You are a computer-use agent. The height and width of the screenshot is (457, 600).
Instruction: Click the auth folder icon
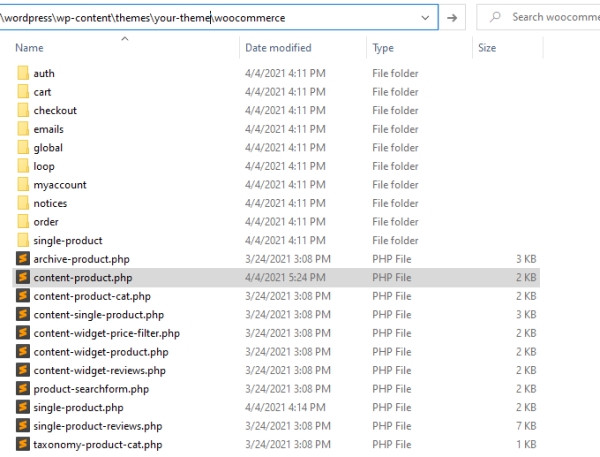[x=23, y=73]
